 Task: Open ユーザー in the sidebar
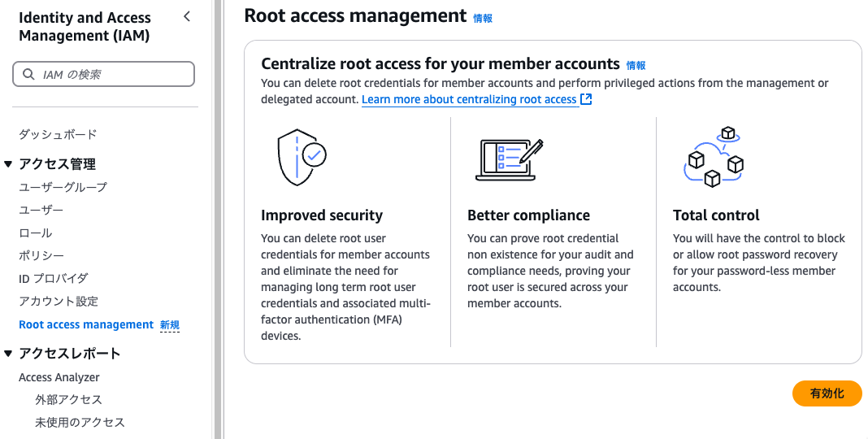pos(41,211)
